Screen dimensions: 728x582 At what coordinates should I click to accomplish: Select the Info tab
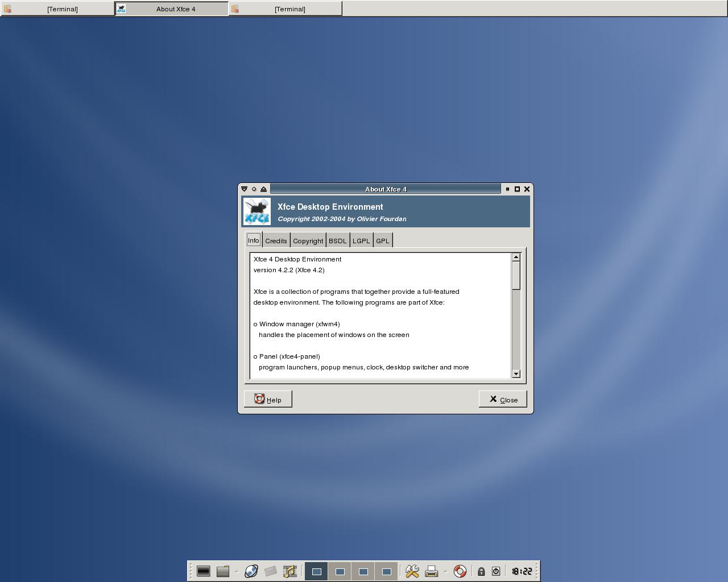pos(254,240)
